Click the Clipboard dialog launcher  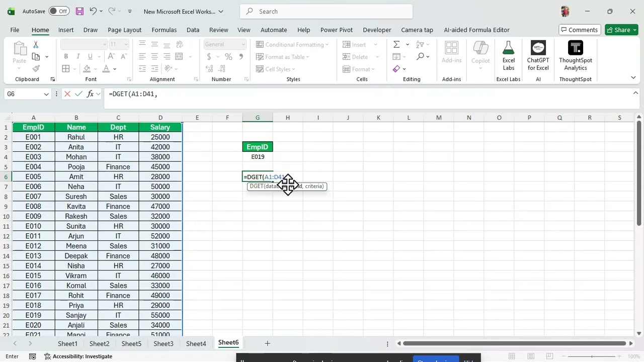[x=52, y=79]
